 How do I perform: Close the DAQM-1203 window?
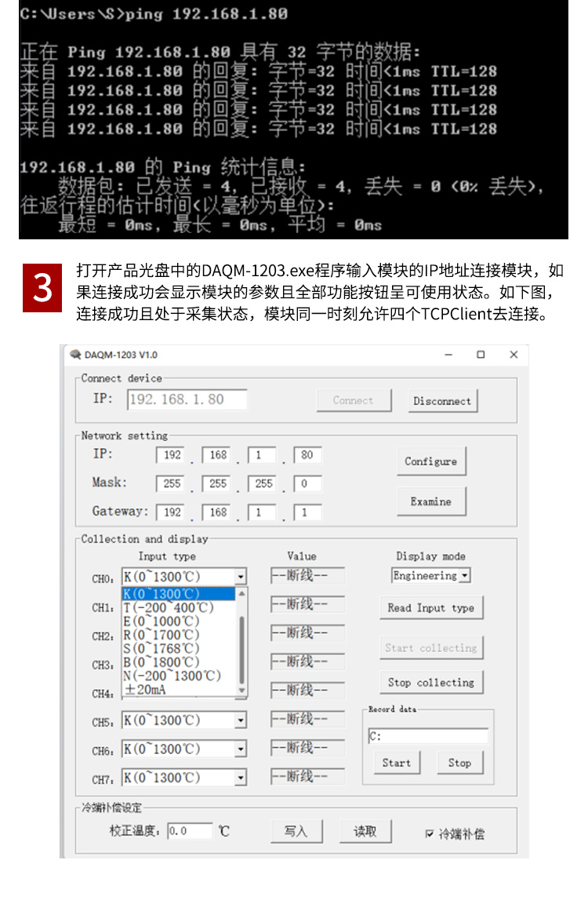tap(514, 355)
